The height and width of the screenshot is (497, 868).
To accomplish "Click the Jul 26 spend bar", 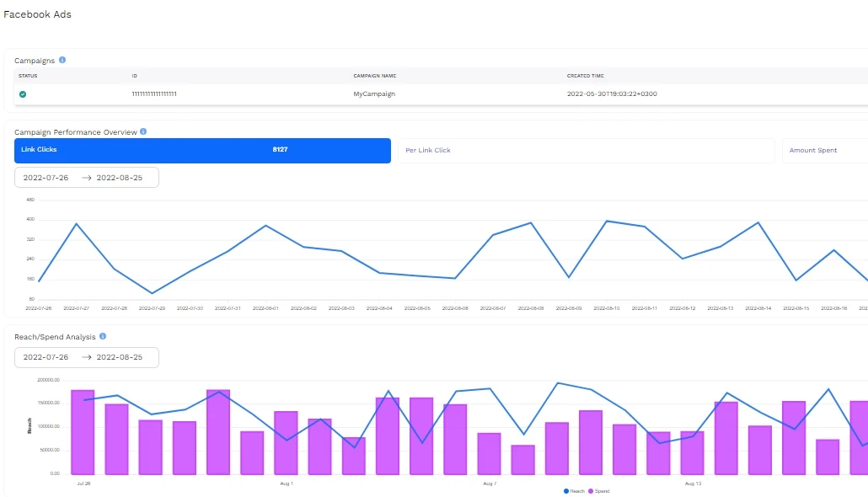I will click(x=83, y=432).
